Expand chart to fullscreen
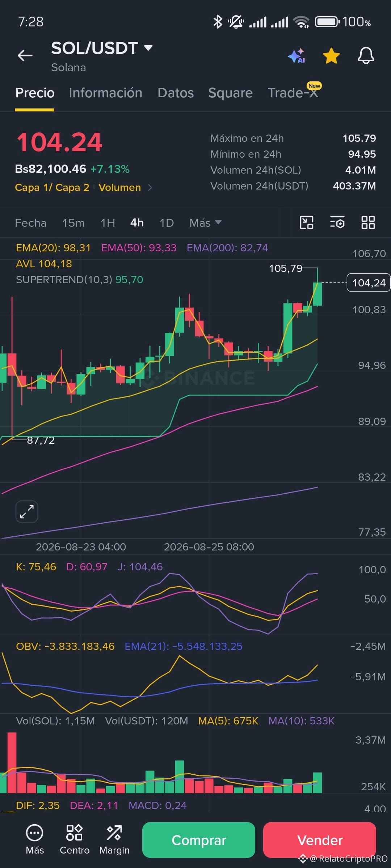 click(x=27, y=512)
